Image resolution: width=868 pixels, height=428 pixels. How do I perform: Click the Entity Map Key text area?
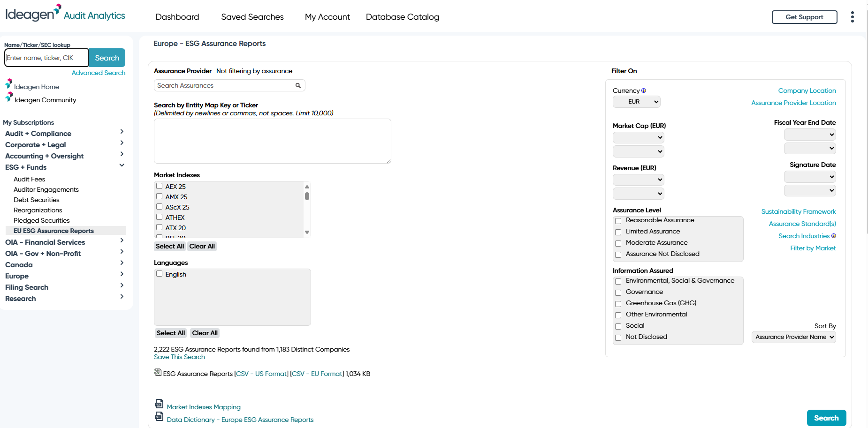[273, 141]
